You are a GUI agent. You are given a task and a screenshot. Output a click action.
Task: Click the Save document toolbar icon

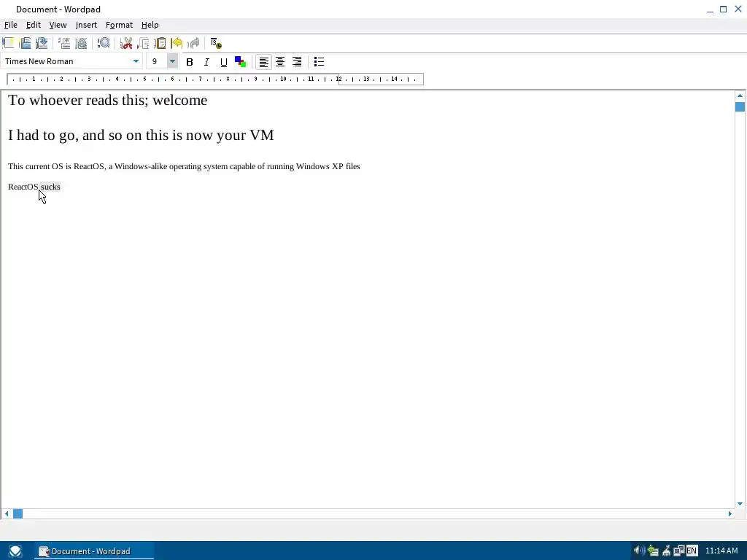coord(42,43)
